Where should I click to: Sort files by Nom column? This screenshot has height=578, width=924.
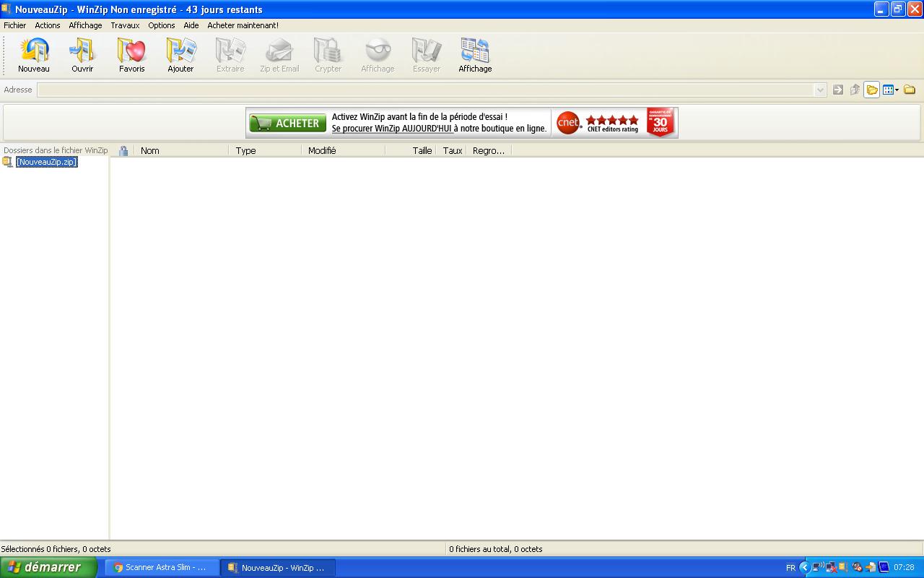[x=181, y=150]
